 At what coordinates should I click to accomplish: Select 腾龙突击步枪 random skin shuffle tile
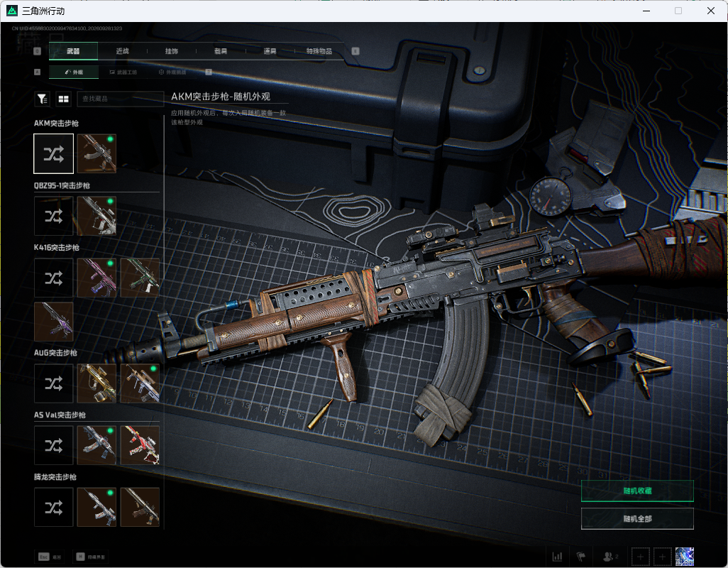(x=54, y=507)
